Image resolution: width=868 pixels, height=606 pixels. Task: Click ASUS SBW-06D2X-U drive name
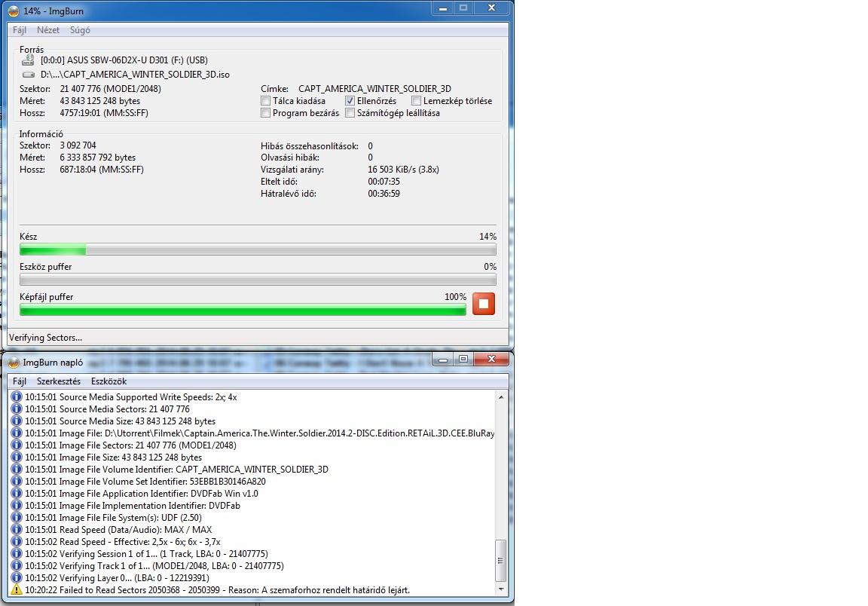(x=124, y=60)
